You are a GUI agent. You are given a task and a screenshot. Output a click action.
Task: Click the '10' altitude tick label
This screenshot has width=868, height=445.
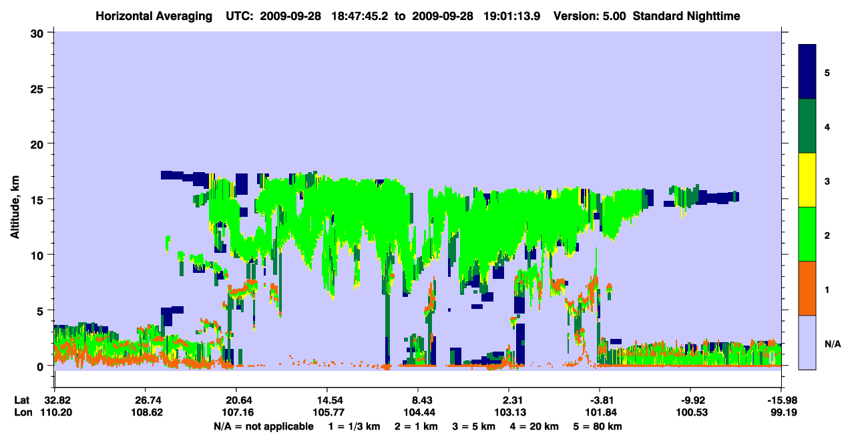[39, 255]
